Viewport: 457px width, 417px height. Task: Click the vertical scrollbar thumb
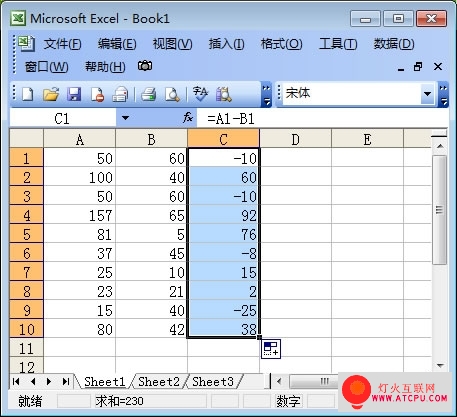tap(440, 210)
